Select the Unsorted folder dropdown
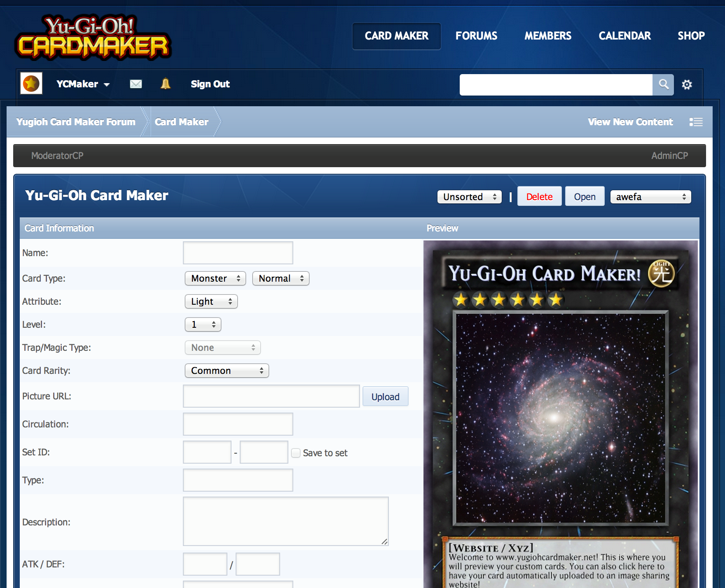 click(470, 197)
